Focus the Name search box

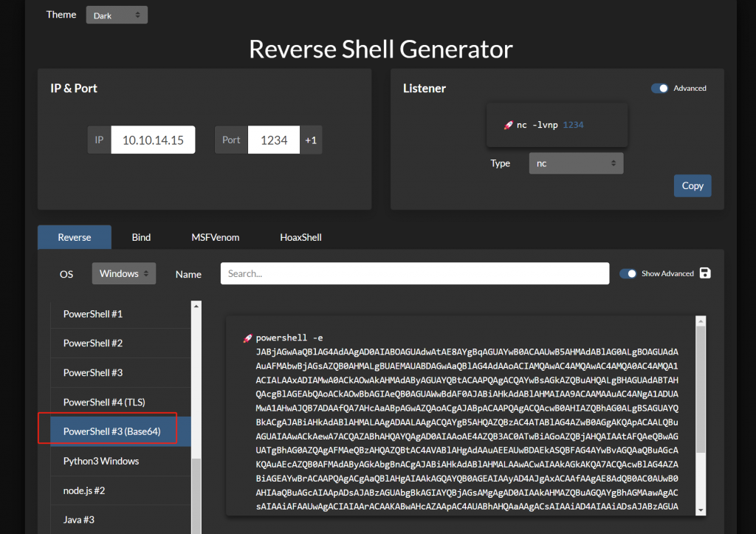tap(415, 273)
